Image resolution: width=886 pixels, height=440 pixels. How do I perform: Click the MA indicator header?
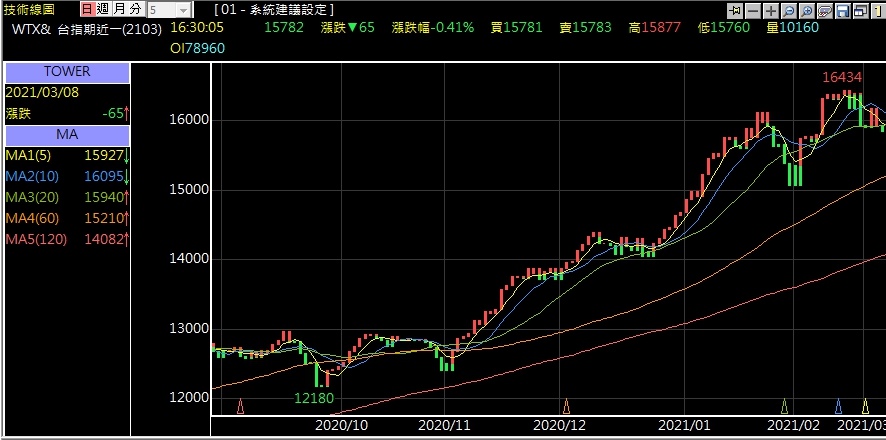pos(67,135)
